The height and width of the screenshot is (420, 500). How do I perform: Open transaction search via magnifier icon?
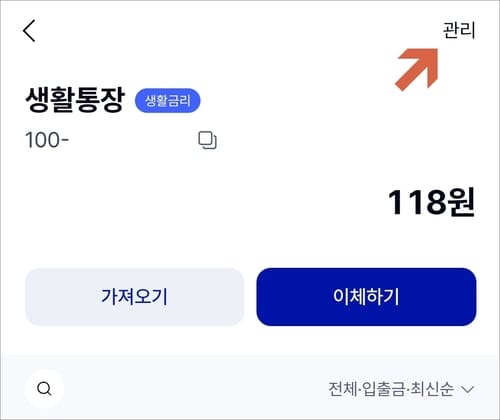tap(44, 389)
